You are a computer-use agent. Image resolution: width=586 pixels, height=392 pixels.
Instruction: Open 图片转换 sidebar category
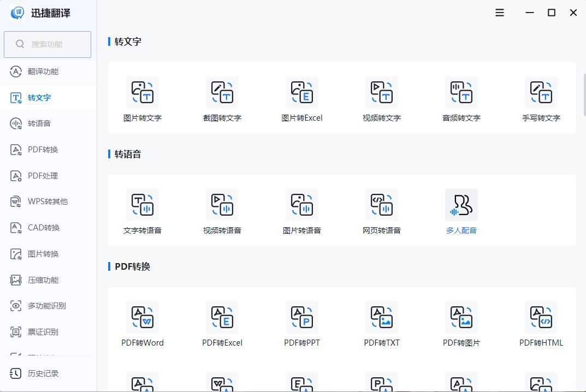coord(48,254)
